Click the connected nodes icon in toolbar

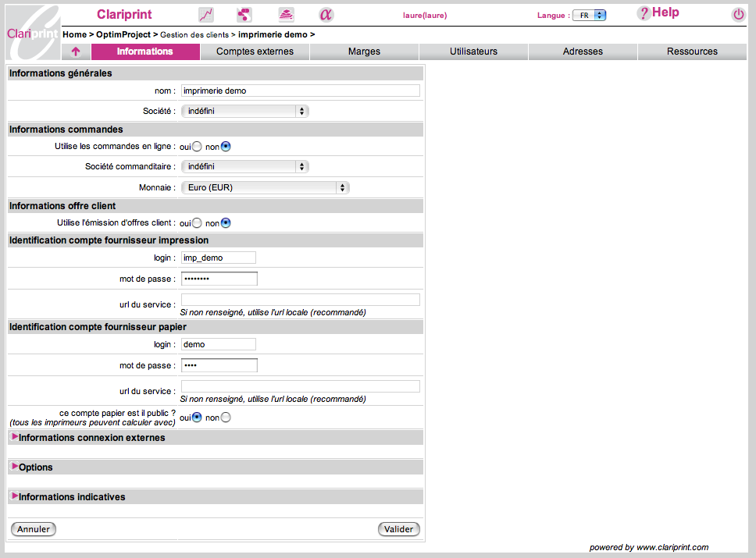(244, 15)
